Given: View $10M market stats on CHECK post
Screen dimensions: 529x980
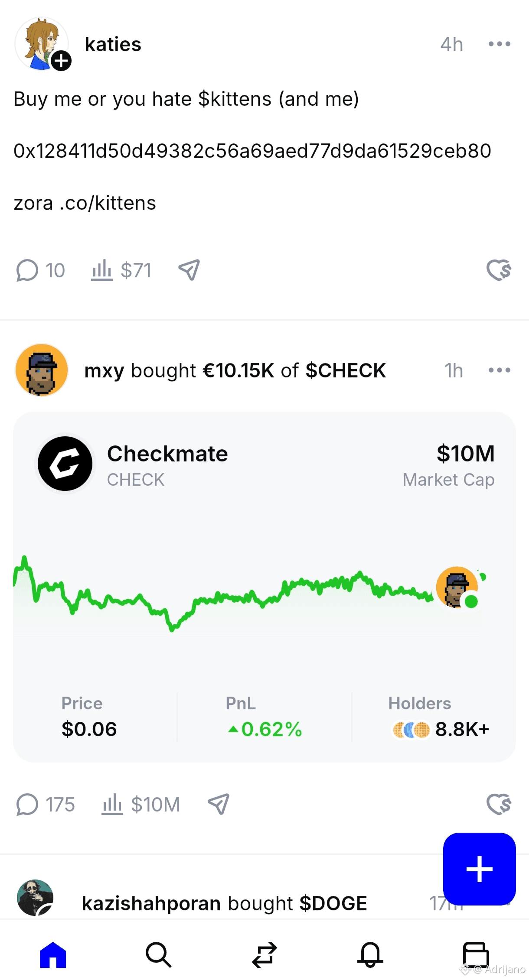Looking at the screenshot, I should point(141,805).
